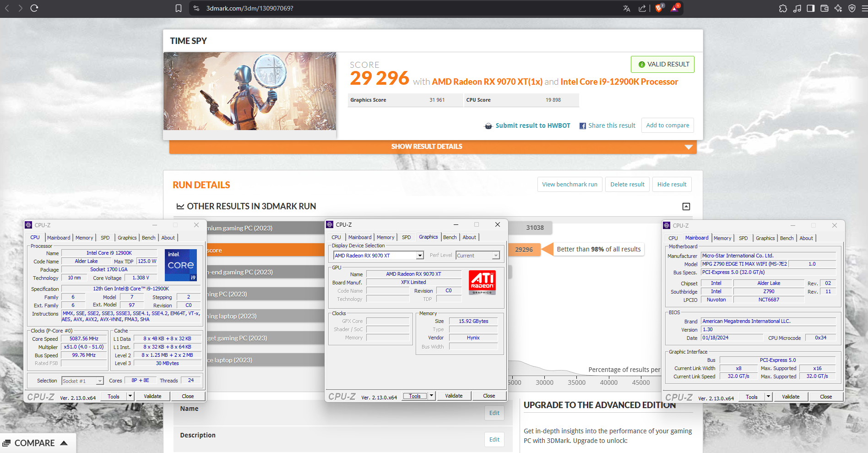Open the translate page icon

point(627,8)
